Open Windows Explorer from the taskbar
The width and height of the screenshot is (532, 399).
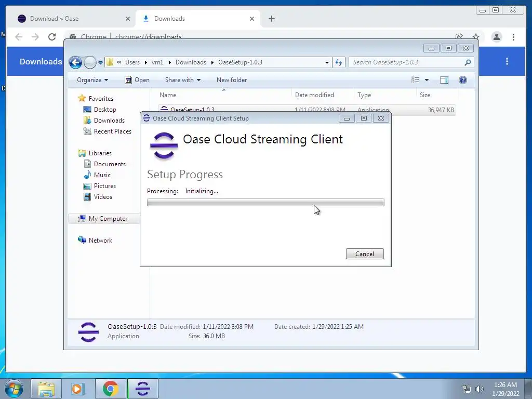46,389
